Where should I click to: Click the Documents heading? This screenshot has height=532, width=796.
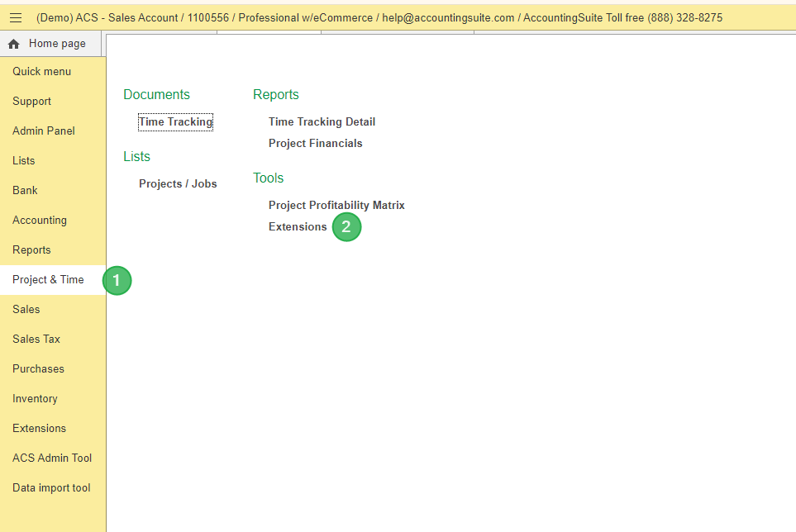156,95
